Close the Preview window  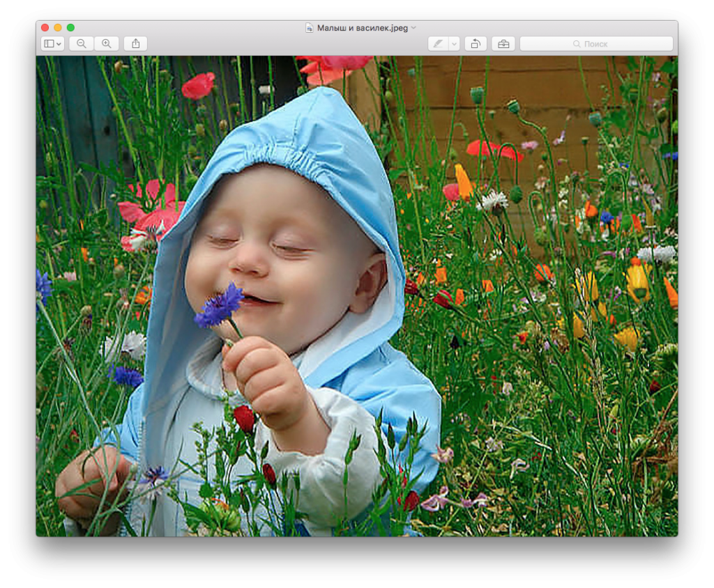pyautogui.click(x=45, y=28)
